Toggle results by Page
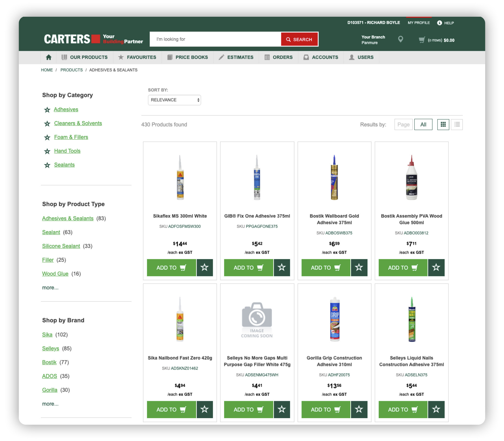 tap(403, 125)
